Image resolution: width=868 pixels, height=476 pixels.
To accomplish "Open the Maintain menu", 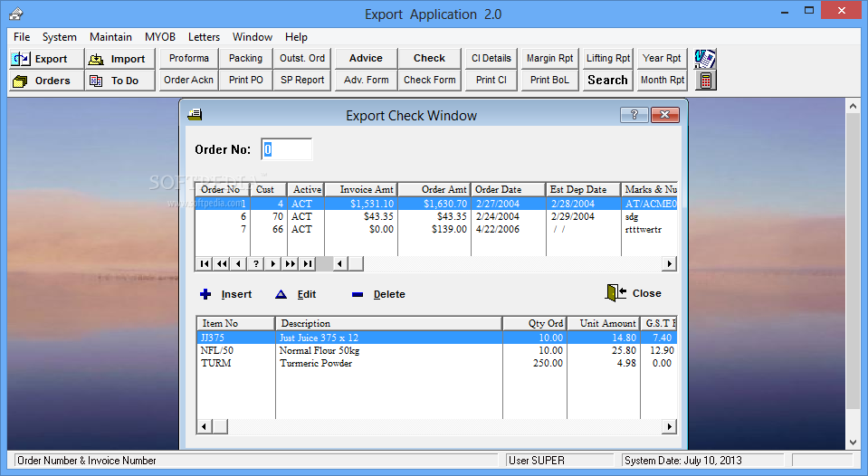I will 110,37.
